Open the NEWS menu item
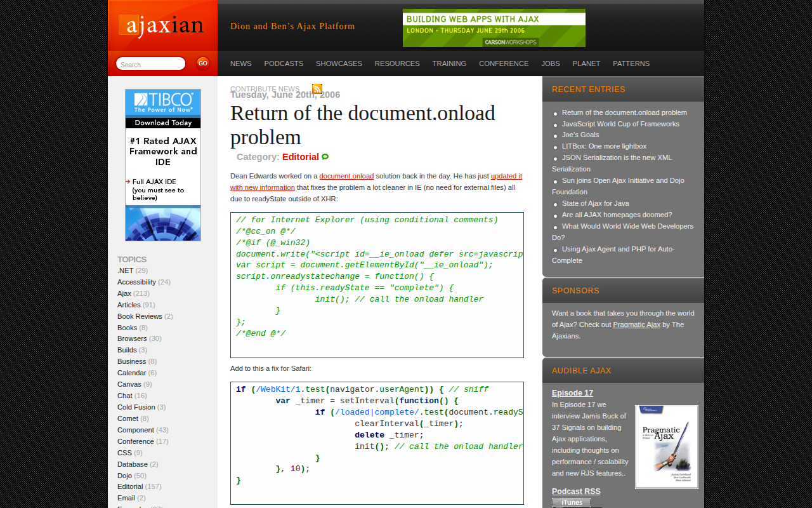The width and height of the screenshot is (812, 508). pos(241,63)
